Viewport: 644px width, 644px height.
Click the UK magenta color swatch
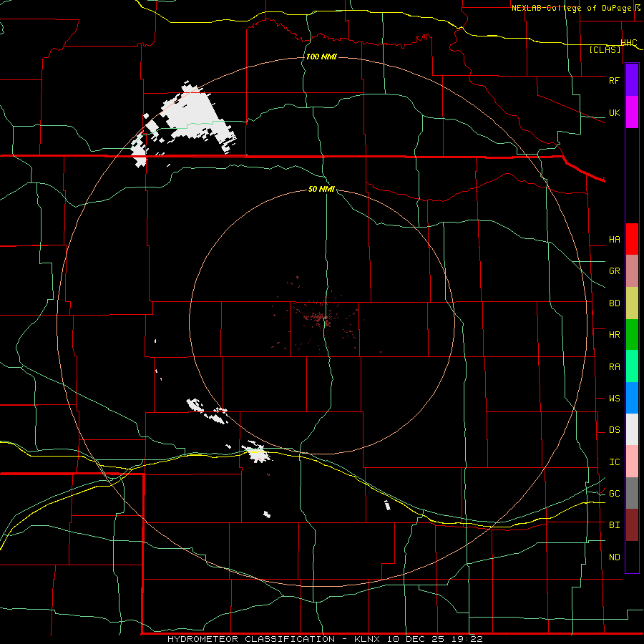coord(632,112)
